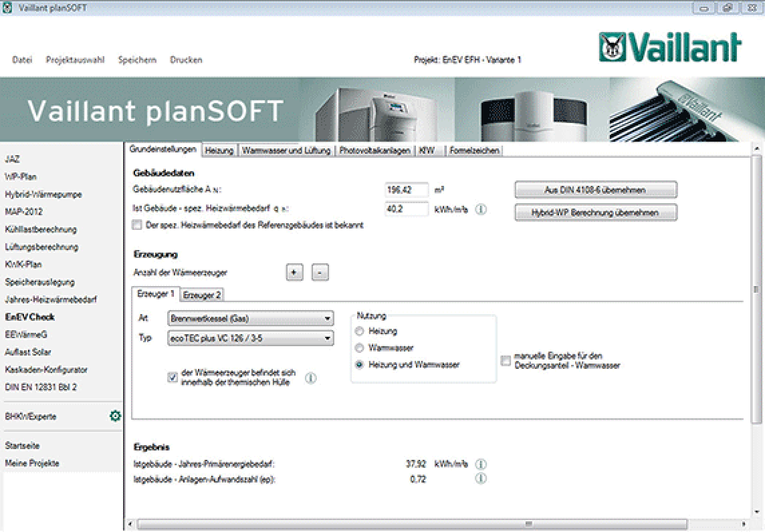Click Speichern in the top menu
This screenshot has width=765, height=532.
(137, 59)
